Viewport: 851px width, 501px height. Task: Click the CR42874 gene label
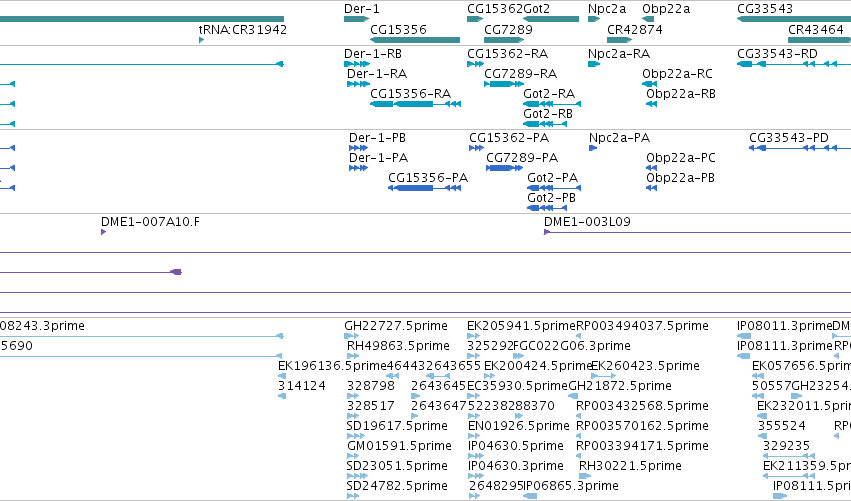pos(634,29)
